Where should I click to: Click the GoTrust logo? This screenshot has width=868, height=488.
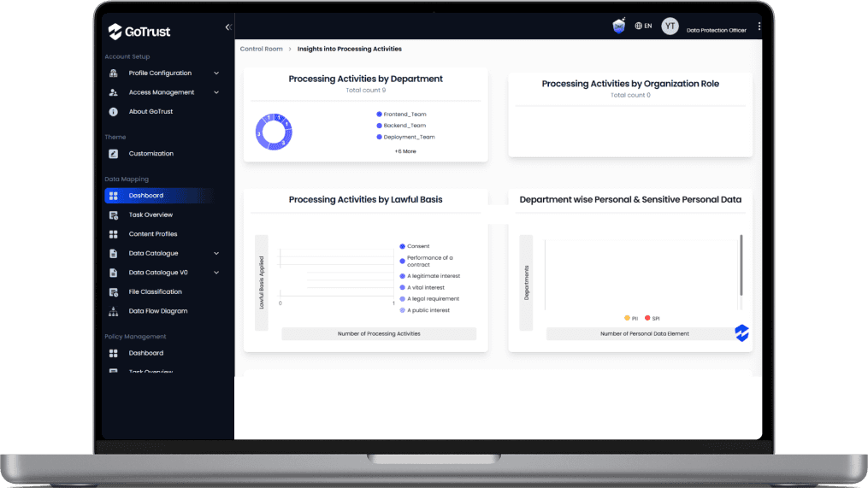tap(139, 32)
